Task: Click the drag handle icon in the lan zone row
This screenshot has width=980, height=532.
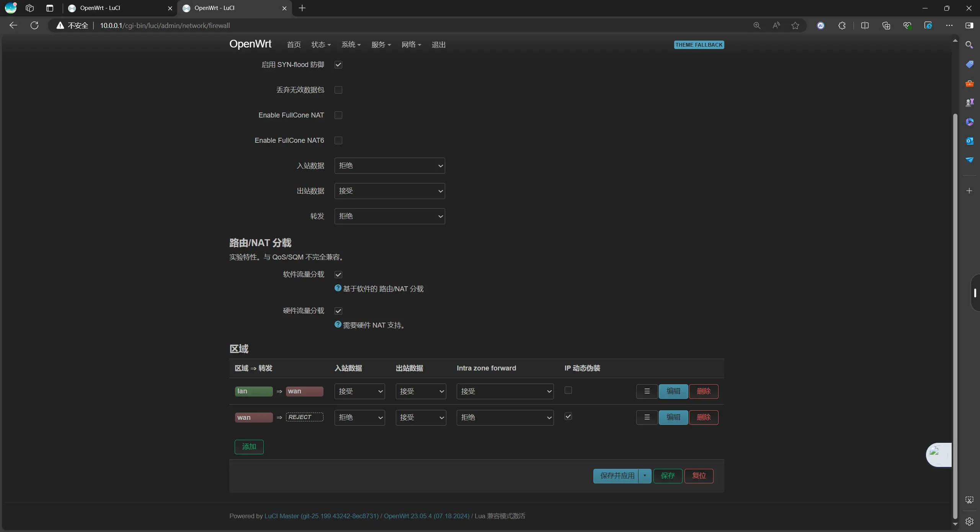Action: coord(647,391)
